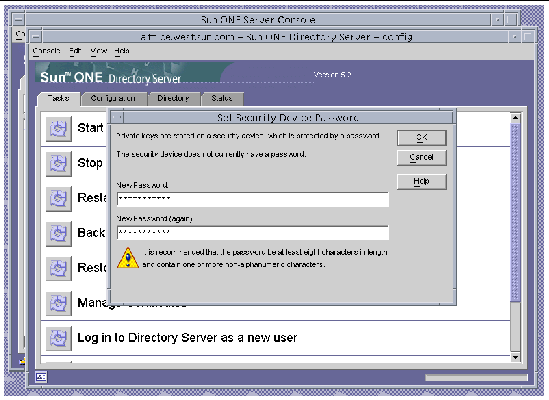Image resolution: width=549 pixels, height=400 pixels.
Task: Click the yellow warning triangle icon
Action: (x=128, y=258)
